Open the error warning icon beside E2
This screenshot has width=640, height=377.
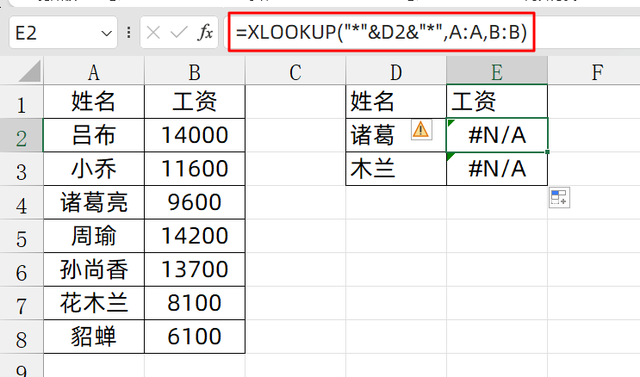421,130
